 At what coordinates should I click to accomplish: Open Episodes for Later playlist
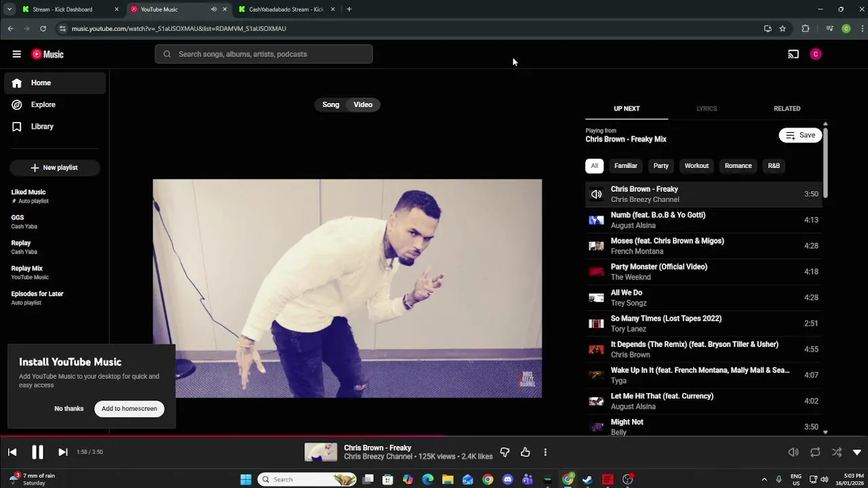(55, 298)
